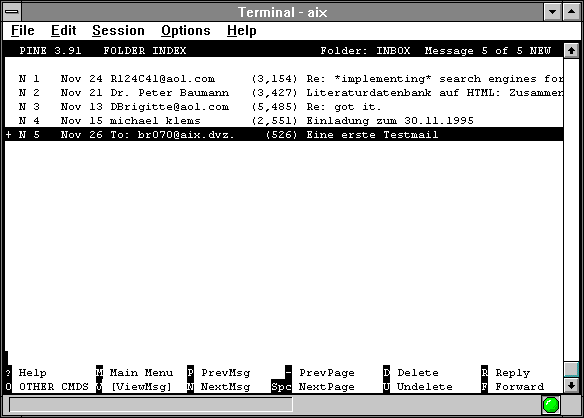Select the Dr. Peter Baumann message
This screenshot has width=584, height=418.
click(x=284, y=93)
